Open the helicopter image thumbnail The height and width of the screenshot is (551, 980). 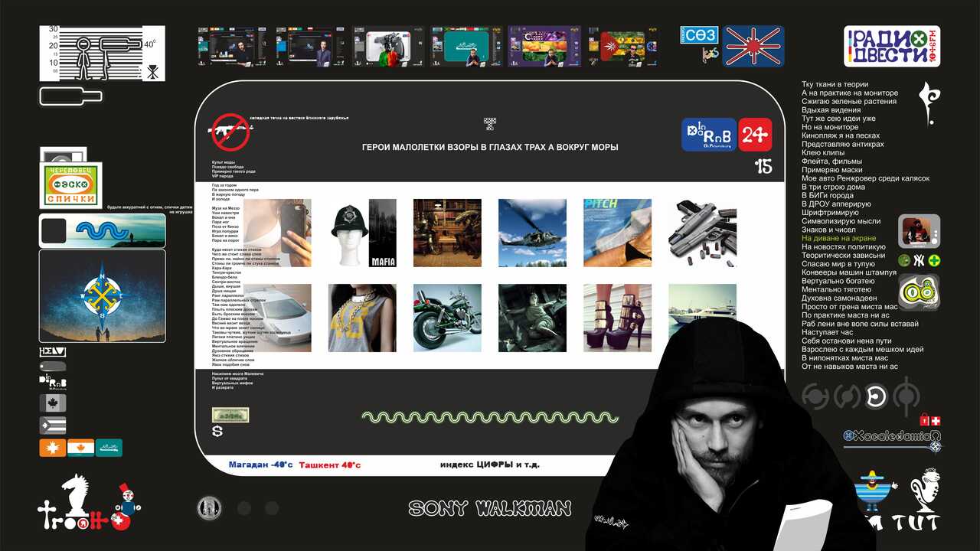click(532, 233)
